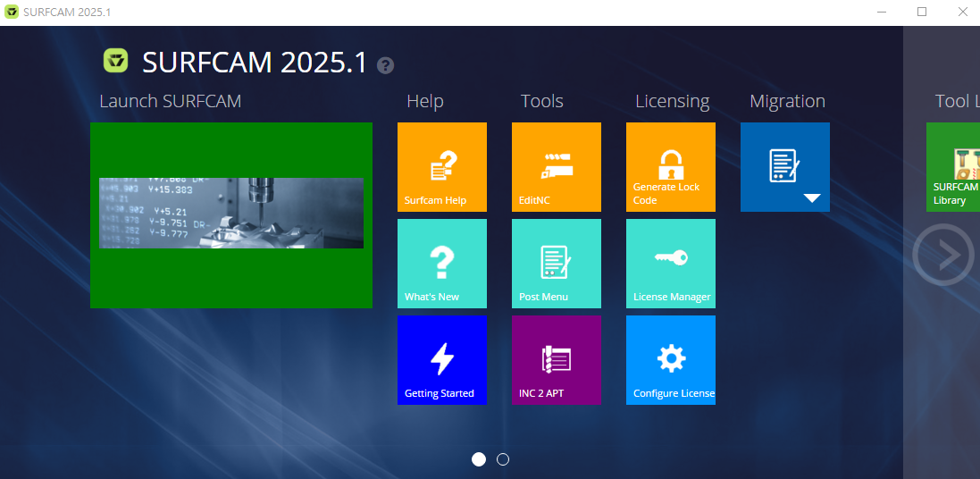This screenshot has height=479, width=980.
Task: Open the Surfcam Help tile
Action: 442,167
